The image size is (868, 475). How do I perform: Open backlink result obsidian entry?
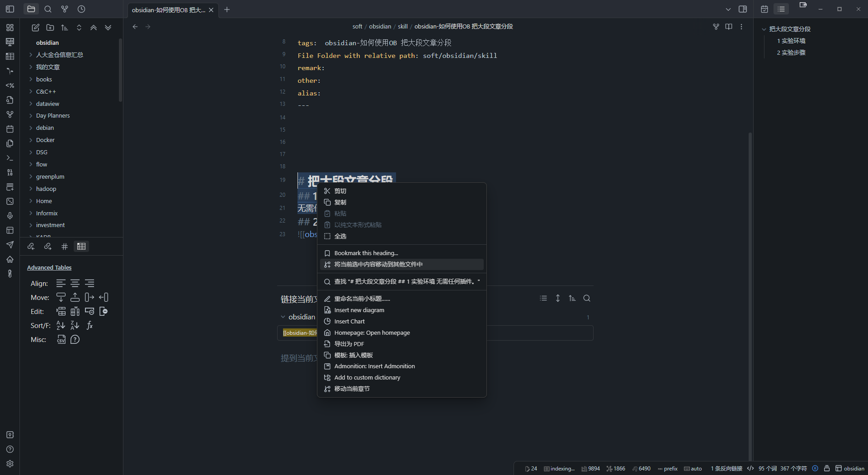pyautogui.click(x=435, y=333)
